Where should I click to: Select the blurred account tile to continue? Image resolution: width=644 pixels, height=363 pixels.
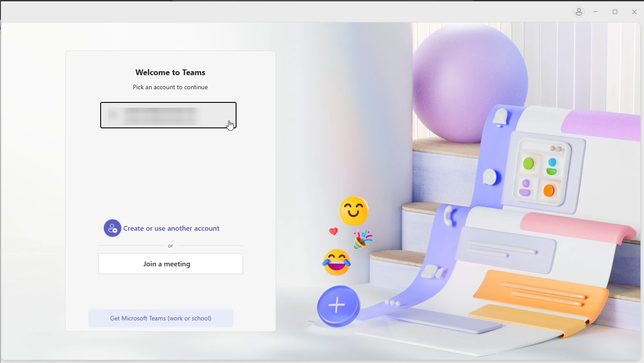pyautogui.click(x=168, y=115)
